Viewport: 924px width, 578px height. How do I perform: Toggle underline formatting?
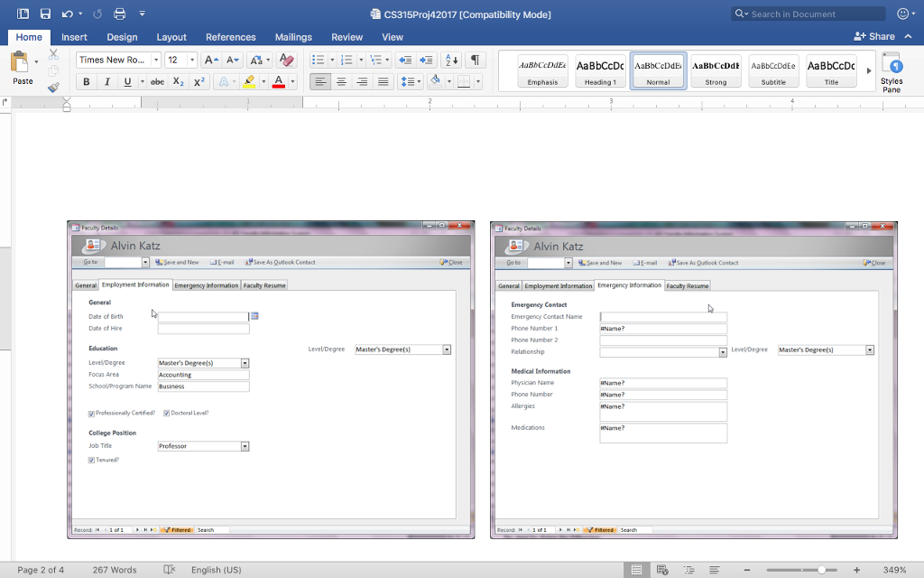coord(126,80)
